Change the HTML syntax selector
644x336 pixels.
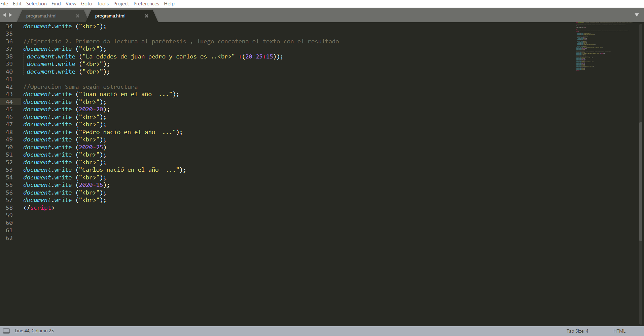pyautogui.click(x=619, y=331)
